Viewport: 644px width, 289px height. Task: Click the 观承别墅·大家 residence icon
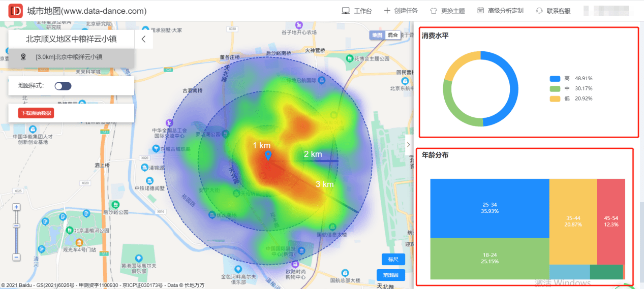click(x=146, y=29)
